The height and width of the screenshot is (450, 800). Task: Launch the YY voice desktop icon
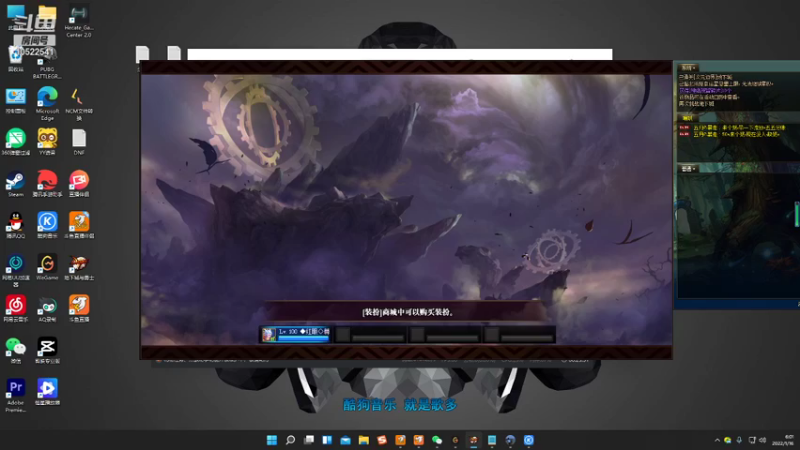47,142
